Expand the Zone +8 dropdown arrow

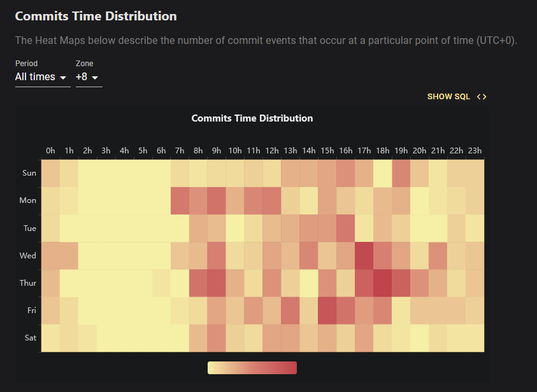point(95,78)
